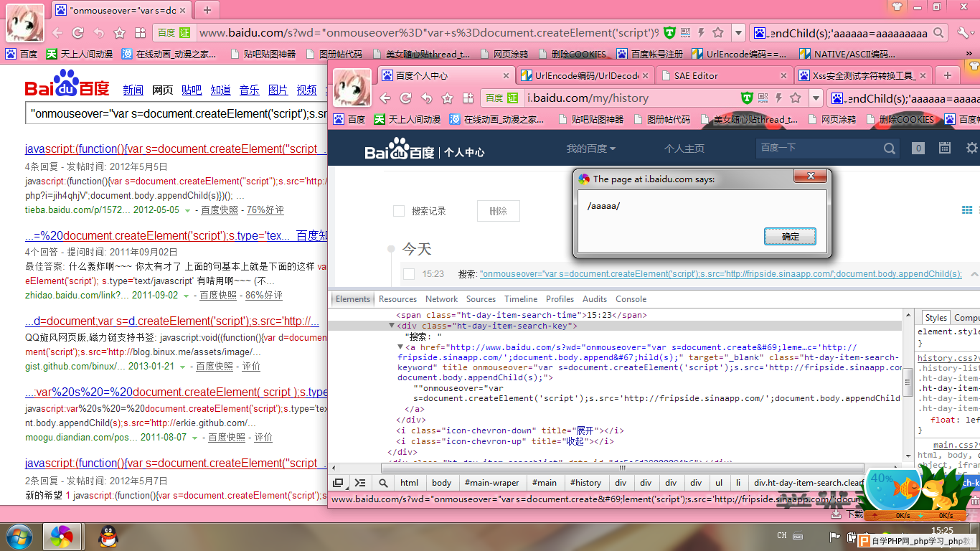Toggle the DevTools console drawer icon
Viewport: 980px width, 551px height.
point(361,483)
